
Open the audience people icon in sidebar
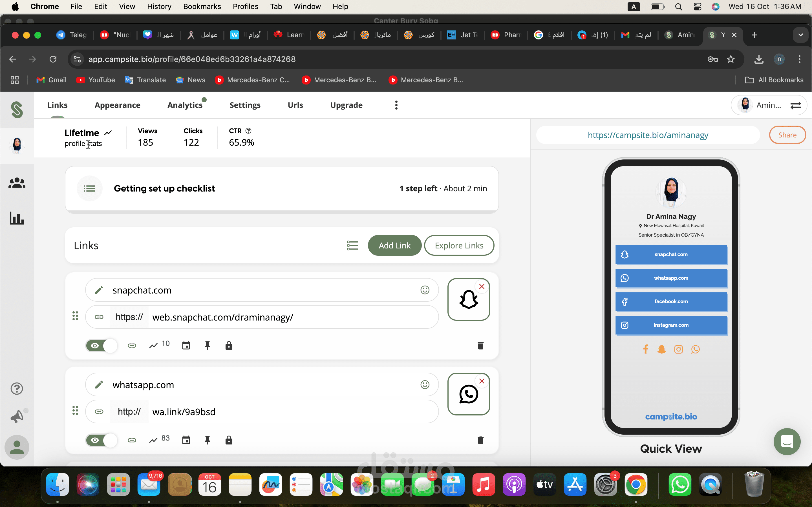(17, 183)
